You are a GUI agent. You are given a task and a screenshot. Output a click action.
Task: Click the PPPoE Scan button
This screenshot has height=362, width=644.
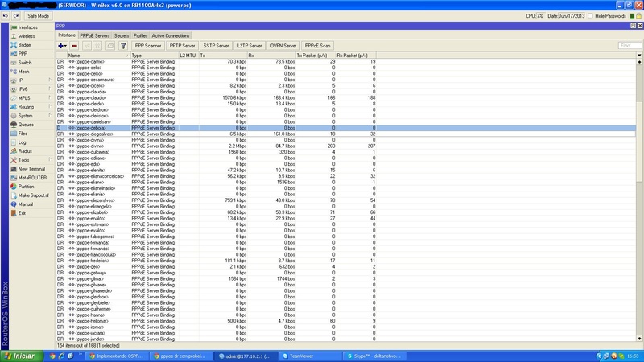tap(317, 46)
